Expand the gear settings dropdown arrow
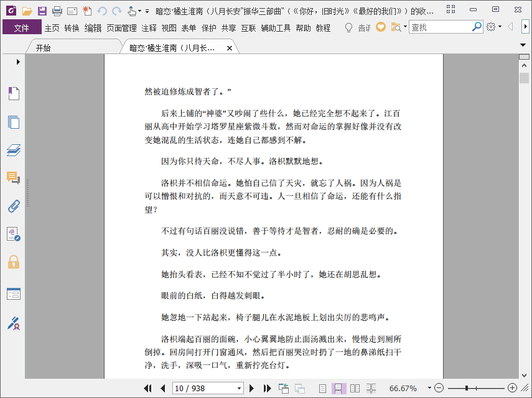Viewport: 532px width, 398px height. click(x=500, y=27)
